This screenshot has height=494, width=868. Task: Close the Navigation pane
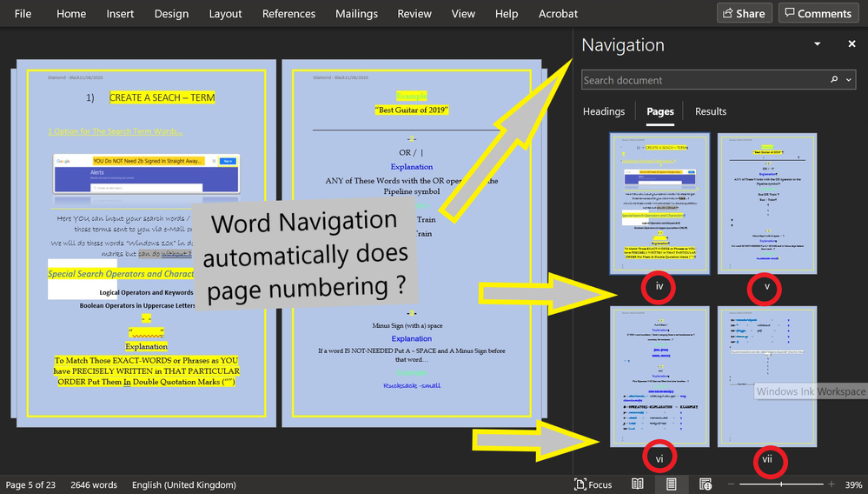[852, 43]
